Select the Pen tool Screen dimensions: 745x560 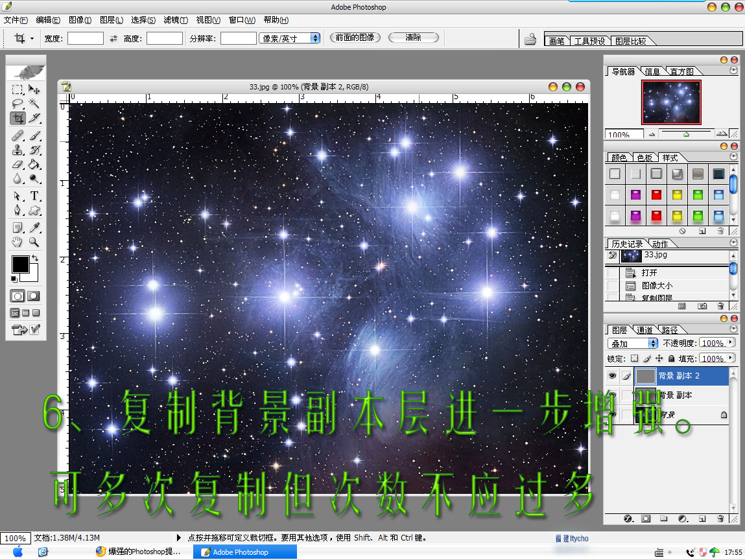tap(18, 211)
